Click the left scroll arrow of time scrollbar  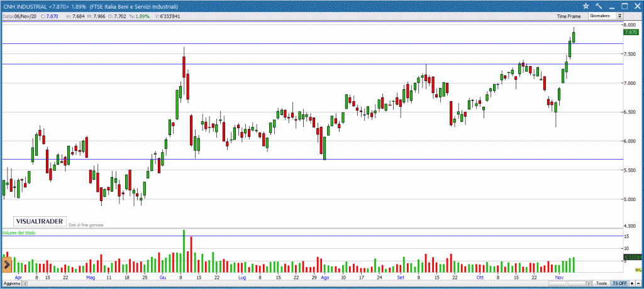coord(25,284)
